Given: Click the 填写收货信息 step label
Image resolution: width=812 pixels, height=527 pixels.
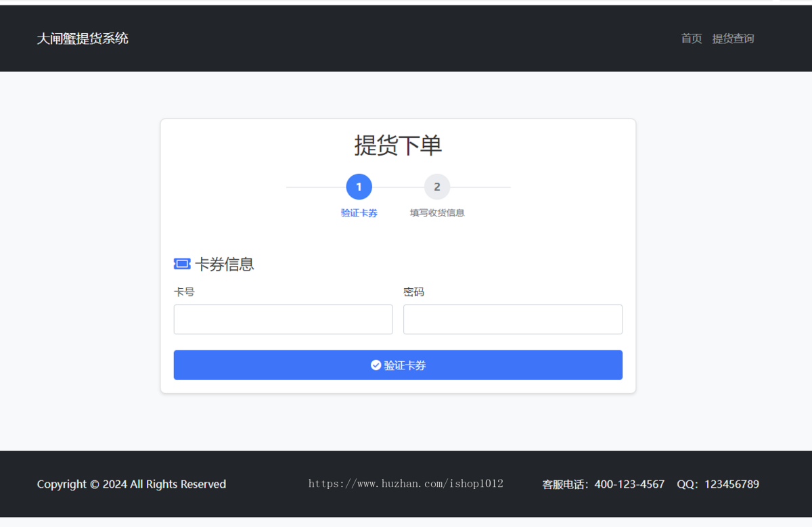Looking at the screenshot, I should coord(437,213).
